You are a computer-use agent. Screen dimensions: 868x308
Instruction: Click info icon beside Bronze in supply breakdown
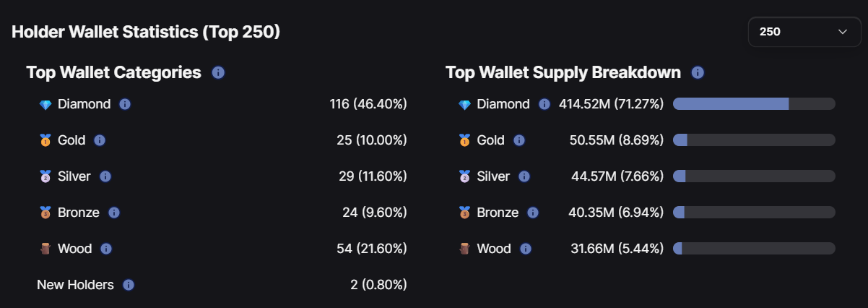(533, 213)
